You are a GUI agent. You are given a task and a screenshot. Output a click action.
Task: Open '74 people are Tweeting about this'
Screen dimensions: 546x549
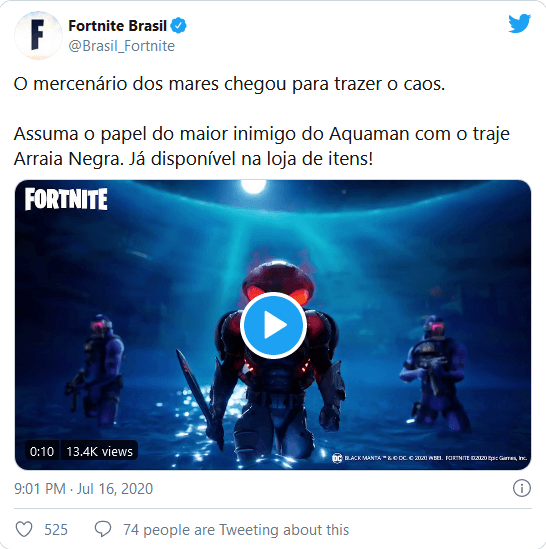coord(236,530)
